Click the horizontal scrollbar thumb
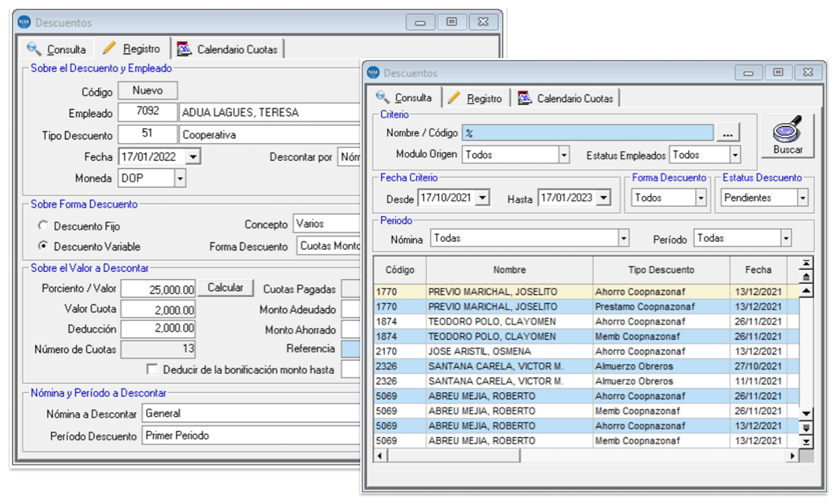The height and width of the screenshot is (504, 839). click(453, 456)
